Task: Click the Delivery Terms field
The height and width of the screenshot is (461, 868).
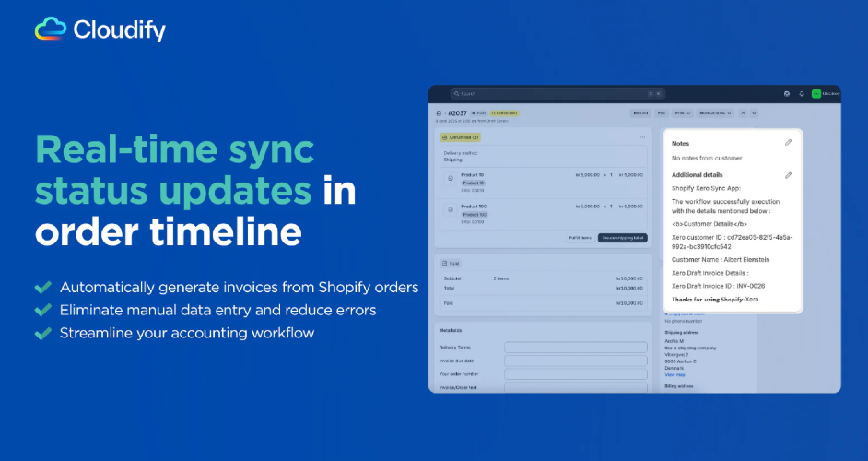Action: [x=576, y=348]
